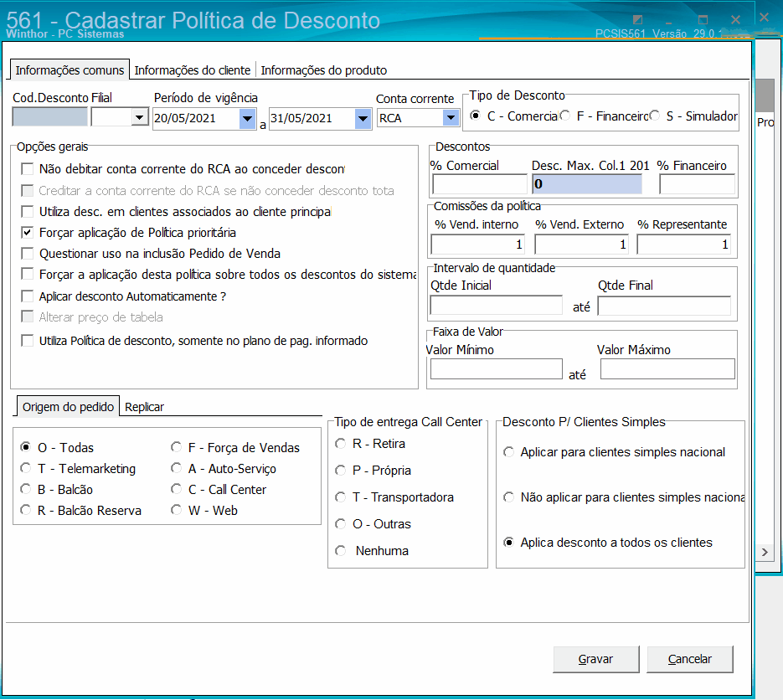Expand the Conta corrente RCA dropdown
The width and height of the screenshot is (783, 700).
coord(451,118)
